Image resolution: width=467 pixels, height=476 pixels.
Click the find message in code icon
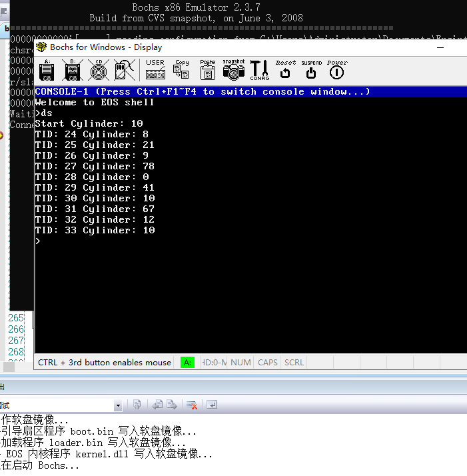click(137, 405)
